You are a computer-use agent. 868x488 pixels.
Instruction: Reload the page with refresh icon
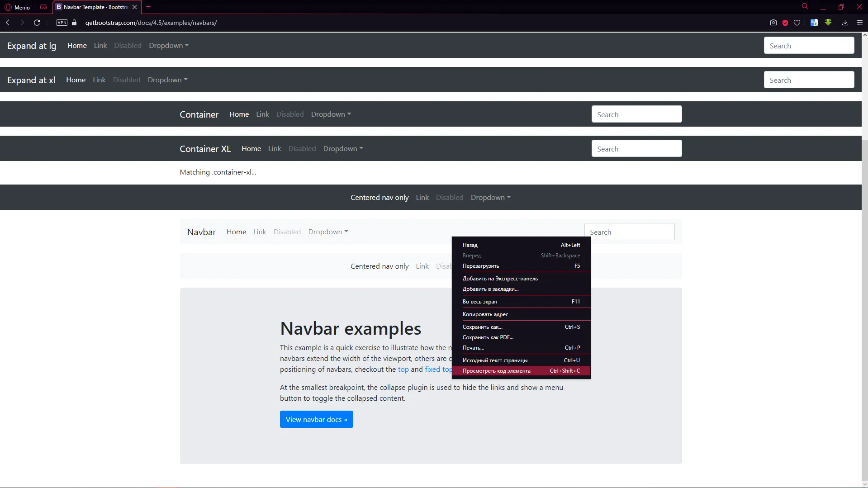pos(37,23)
